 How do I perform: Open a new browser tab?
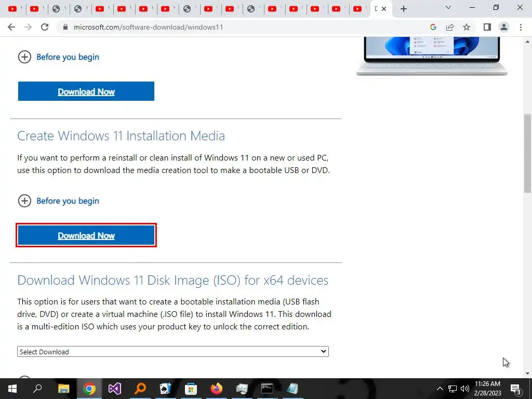click(403, 9)
